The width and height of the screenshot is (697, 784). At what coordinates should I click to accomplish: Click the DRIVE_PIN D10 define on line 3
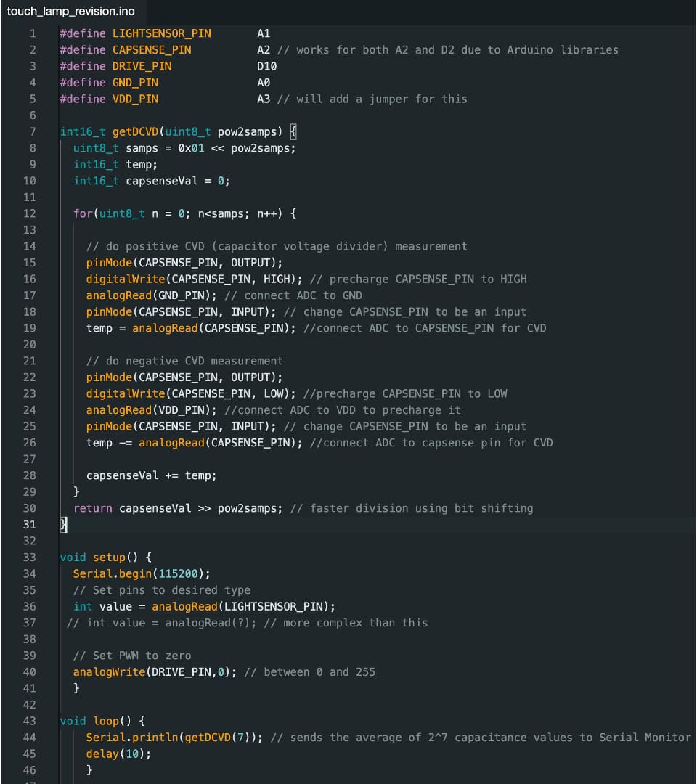pyautogui.click(x=142, y=65)
